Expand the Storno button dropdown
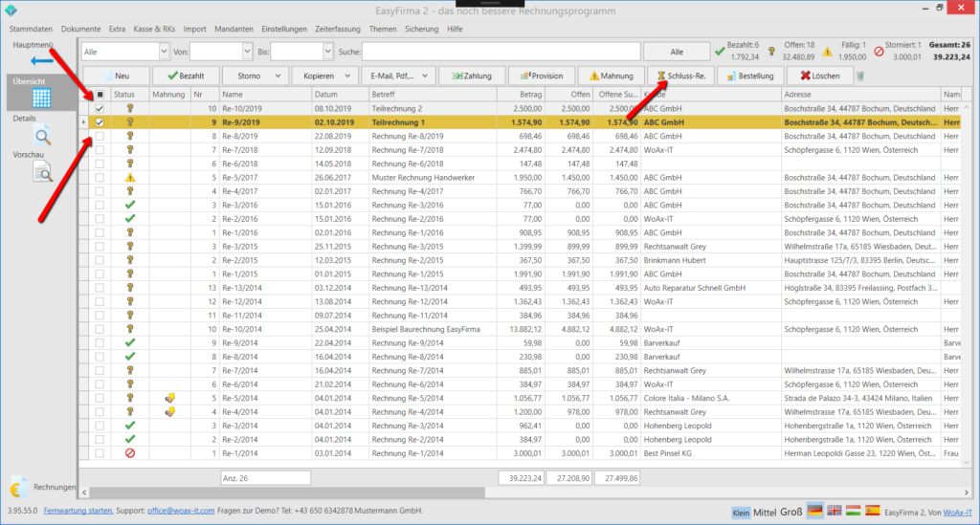Screen dimensions: 980x525 click(x=278, y=77)
